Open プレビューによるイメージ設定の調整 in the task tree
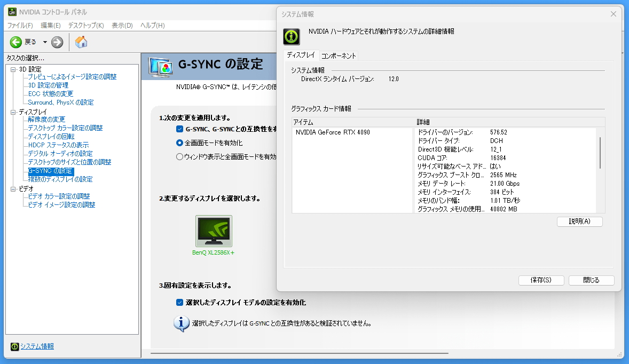The width and height of the screenshot is (629, 364). (x=72, y=76)
